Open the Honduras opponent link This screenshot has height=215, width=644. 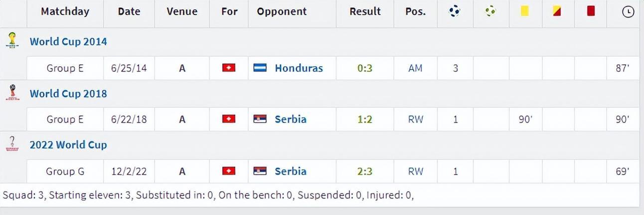click(x=299, y=68)
